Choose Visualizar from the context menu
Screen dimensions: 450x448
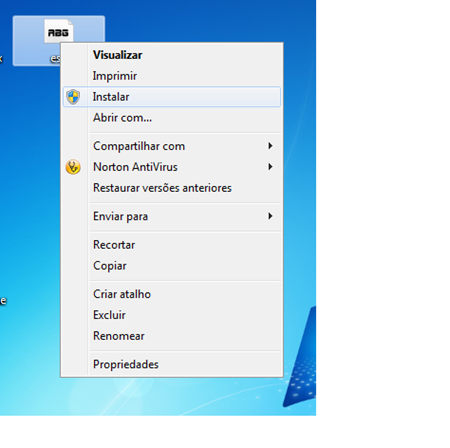pyautogui.click(x=172, y=55)
